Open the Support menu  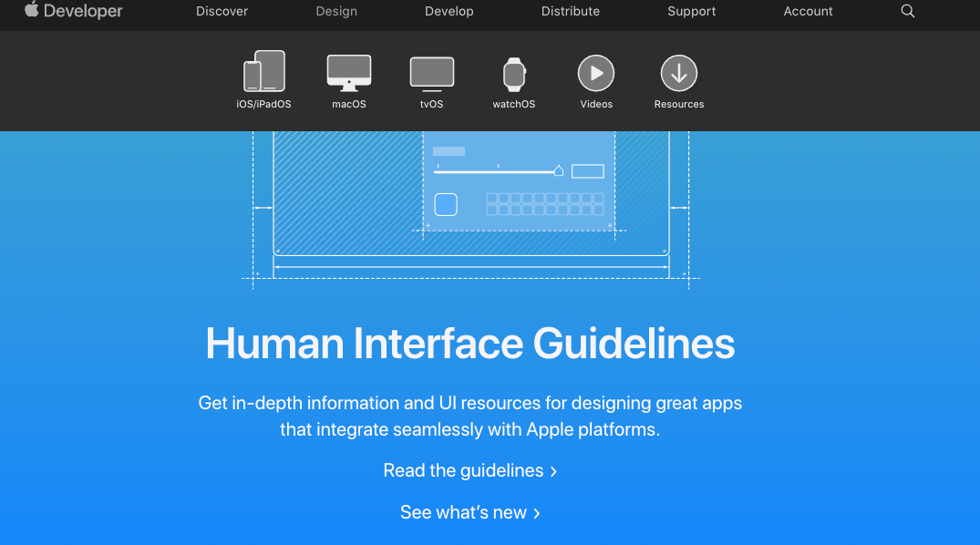click(x=691, y=11)
